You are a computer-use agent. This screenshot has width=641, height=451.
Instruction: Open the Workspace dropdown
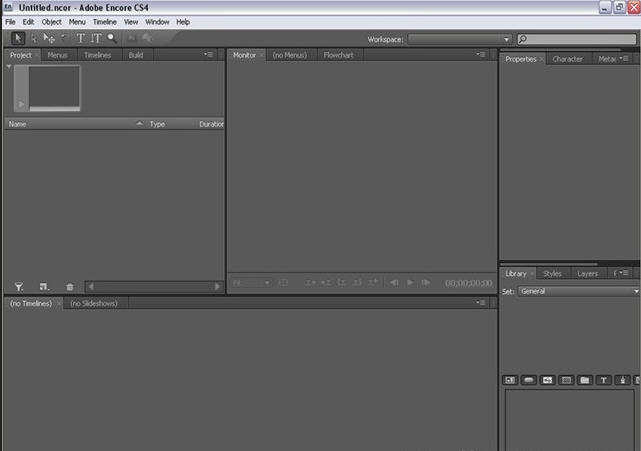459,39
